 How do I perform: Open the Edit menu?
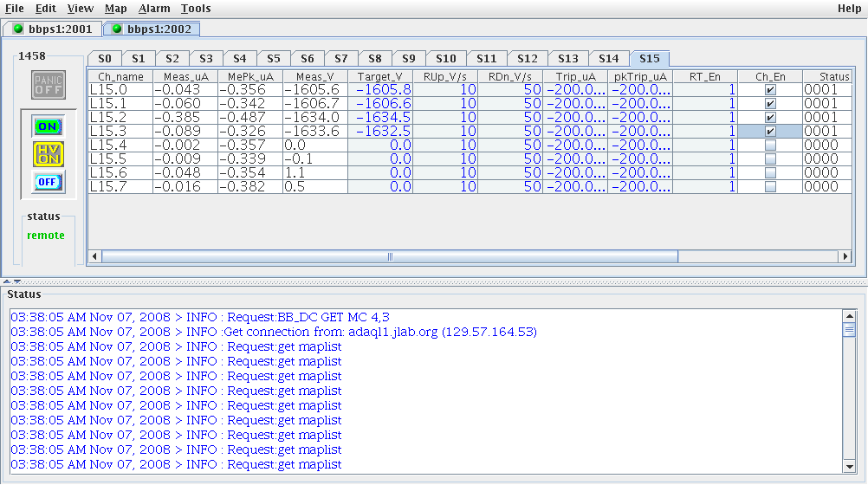click(x=45, y=9)
